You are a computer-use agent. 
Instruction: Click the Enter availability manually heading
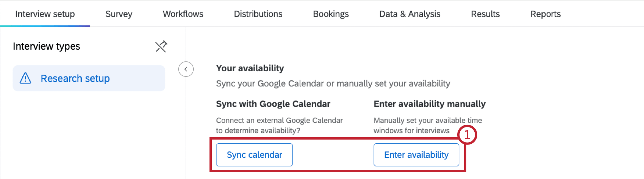tap(430, 104)
